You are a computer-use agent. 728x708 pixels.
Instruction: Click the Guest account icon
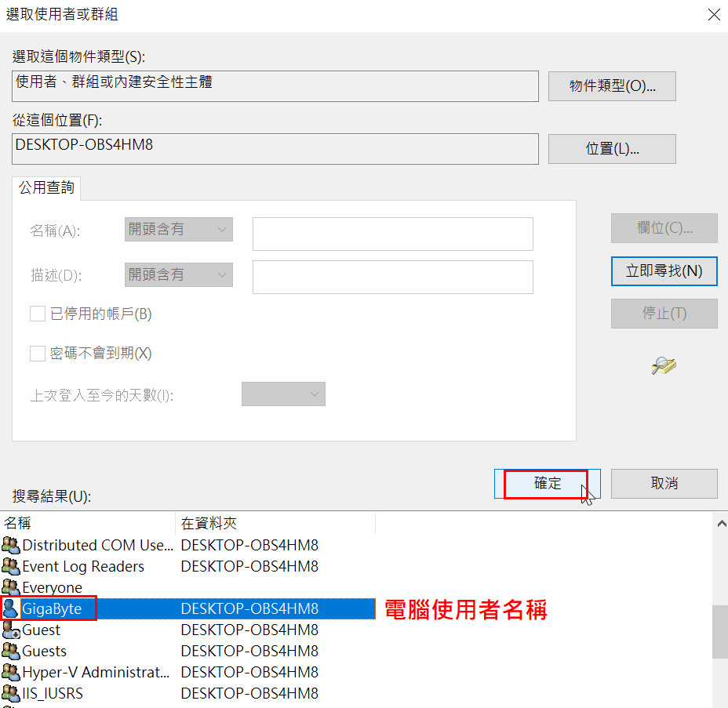pyautogui.click(x=11, y=630)
